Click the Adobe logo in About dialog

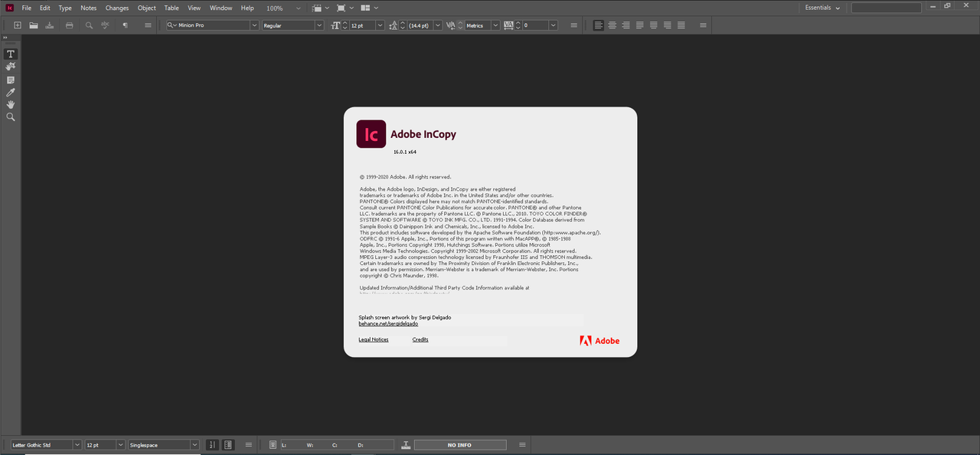coord(599,341)
